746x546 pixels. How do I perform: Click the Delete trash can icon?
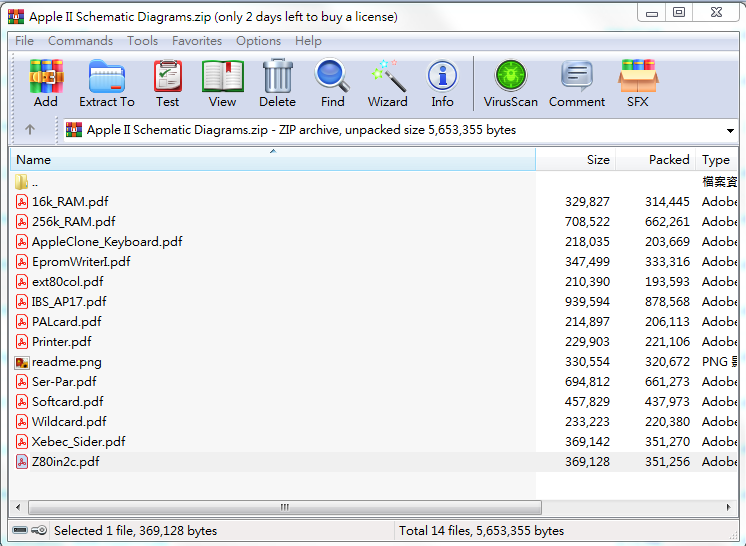[277, 76]
